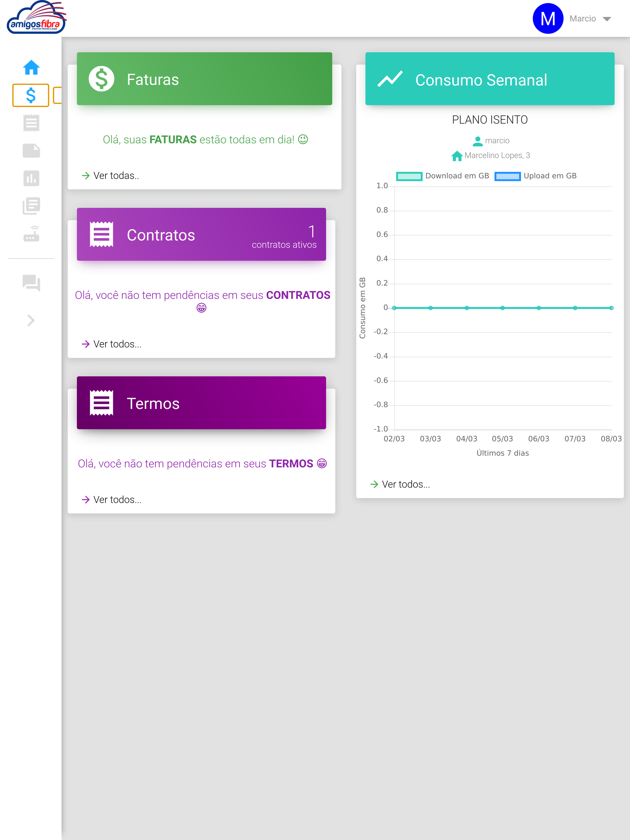
Task: Open the library books sidebar icon
Action: [x=31, y=206]
